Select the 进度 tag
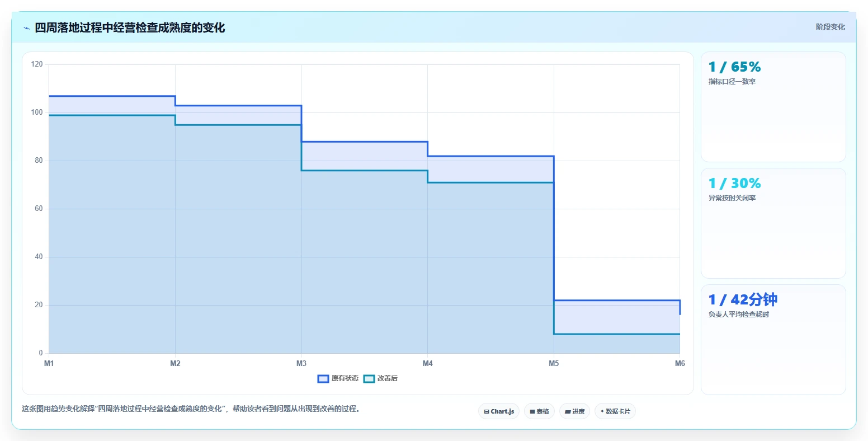Image resolution: width=868 pixels, height=441 pixels. click(574, 411)
